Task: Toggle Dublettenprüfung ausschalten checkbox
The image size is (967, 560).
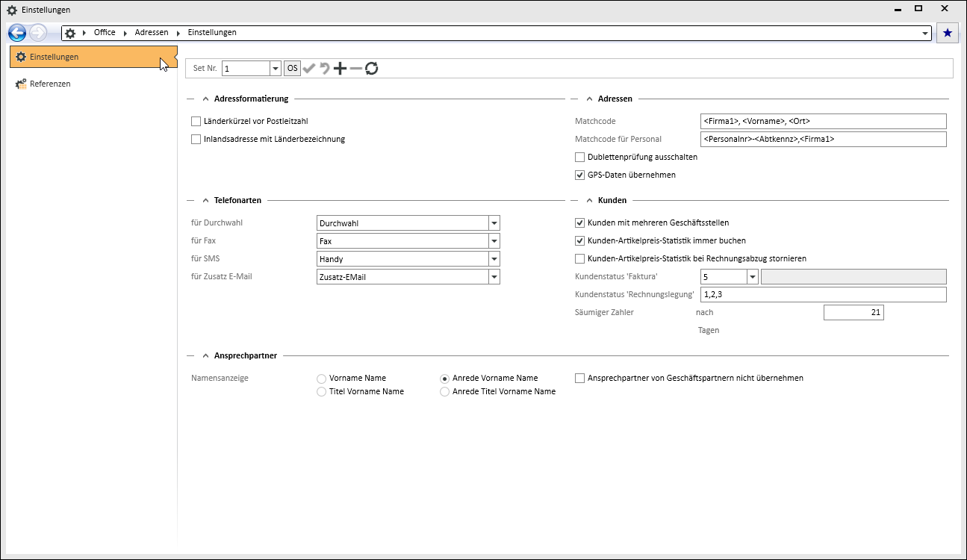Action: (580, 157)
